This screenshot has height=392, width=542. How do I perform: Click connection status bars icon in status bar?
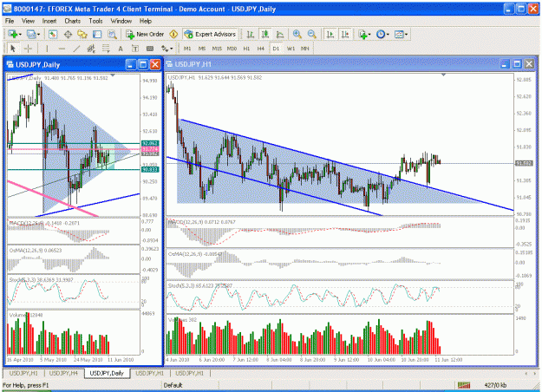[464, 385]
